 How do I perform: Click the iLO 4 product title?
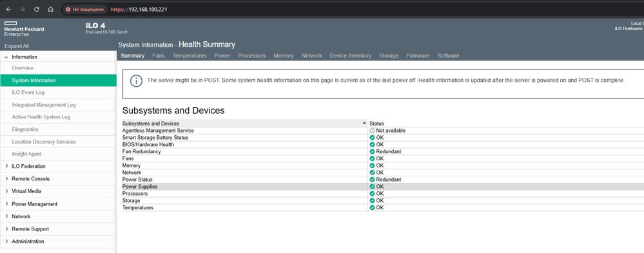[x=95, y=25]
